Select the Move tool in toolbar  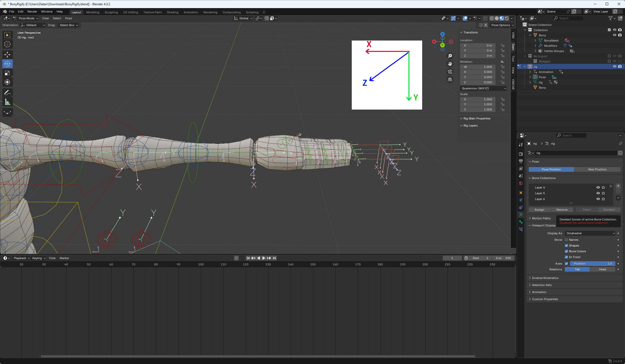7,54
